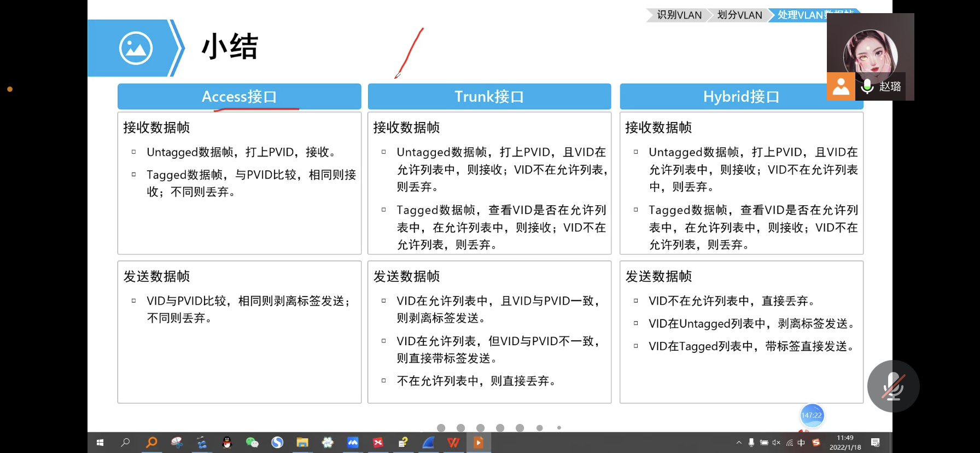
Task: Click the green microphone beside 赵璐
Action: [x=867, y=86]
